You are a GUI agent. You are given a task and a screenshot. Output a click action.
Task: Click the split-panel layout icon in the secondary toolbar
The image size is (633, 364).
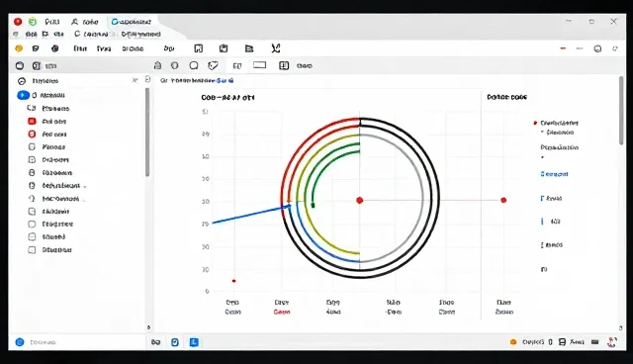click(x=284, y=65)
